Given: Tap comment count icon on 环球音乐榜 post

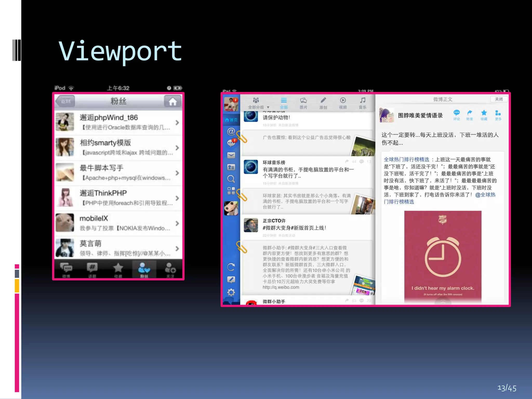Looking at the screenshot, I should 362,161.
